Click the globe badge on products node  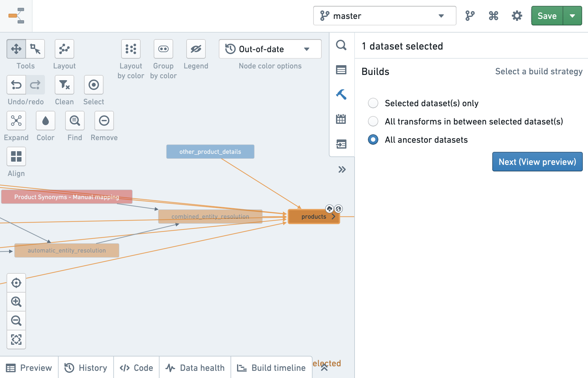coord(339,209)
